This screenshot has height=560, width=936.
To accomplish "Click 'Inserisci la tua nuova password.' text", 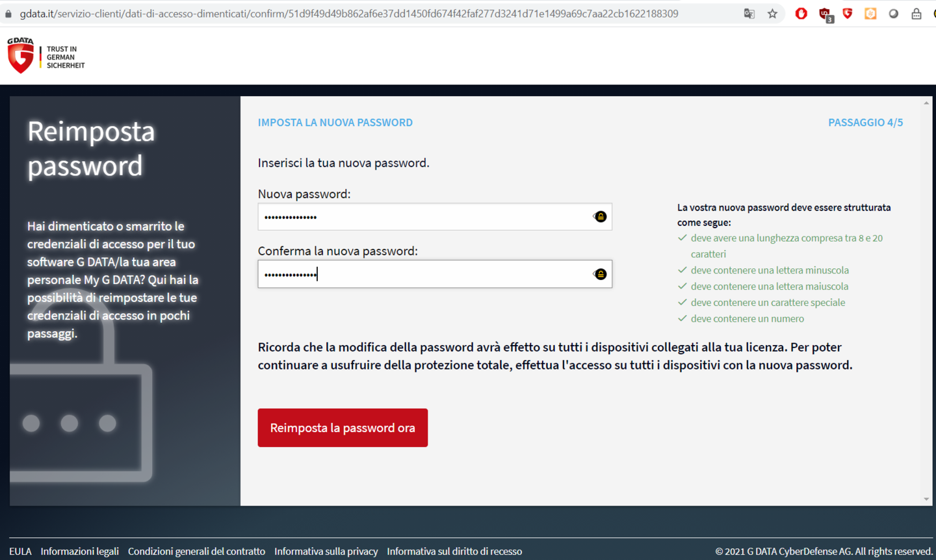I will point(343,163).
